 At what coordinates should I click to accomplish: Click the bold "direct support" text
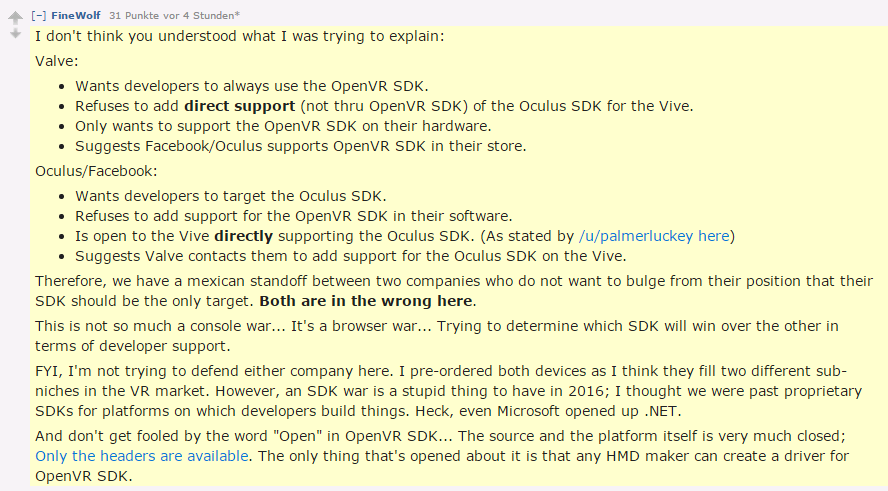(x=240, y=106)
